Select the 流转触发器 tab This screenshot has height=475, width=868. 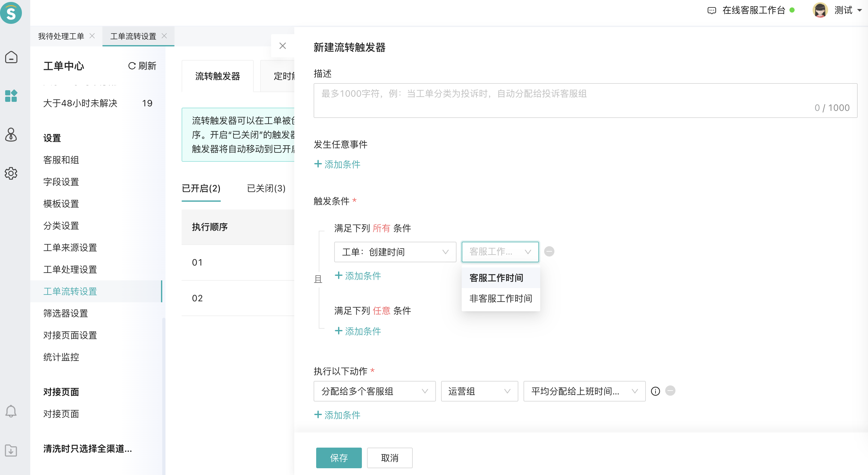[217, 76]
